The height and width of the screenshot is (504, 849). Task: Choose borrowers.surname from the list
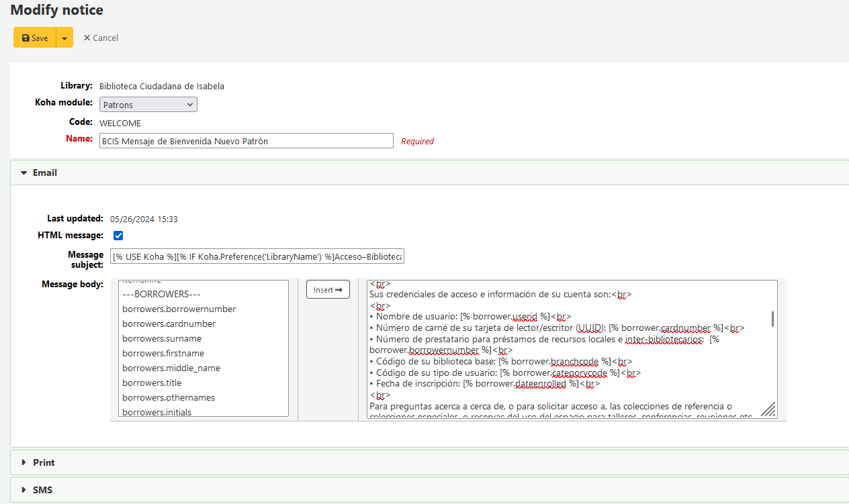161,338
